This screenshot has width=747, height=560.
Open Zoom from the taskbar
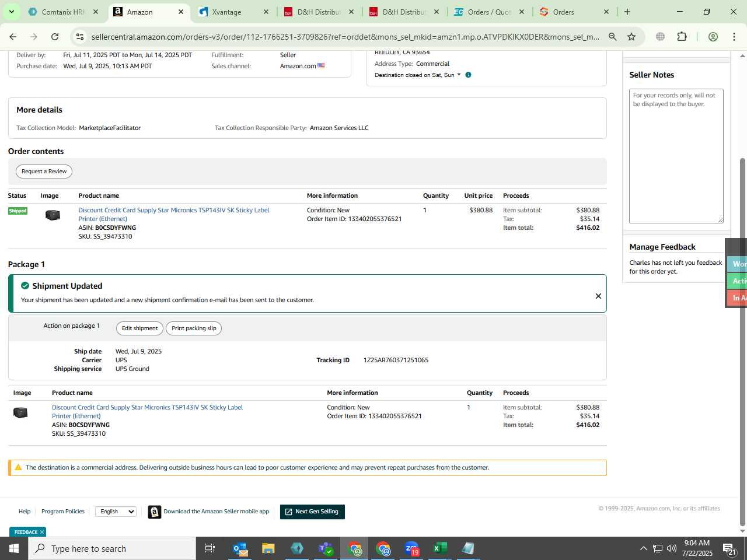tap(412, 548)
